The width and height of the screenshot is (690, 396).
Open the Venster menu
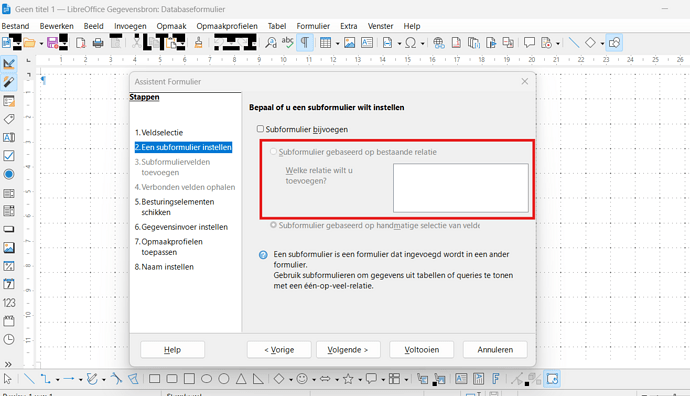(380, 26)
